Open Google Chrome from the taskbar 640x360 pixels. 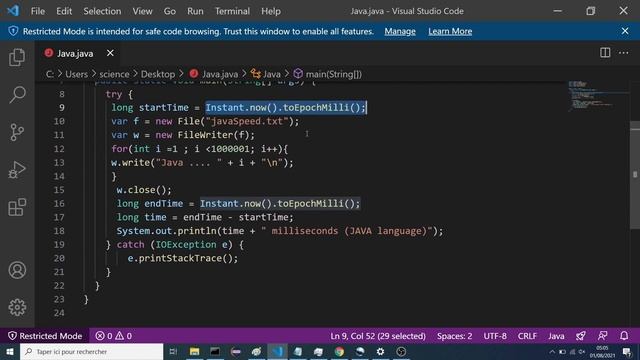pyautogui.click(x=339, y=351)
